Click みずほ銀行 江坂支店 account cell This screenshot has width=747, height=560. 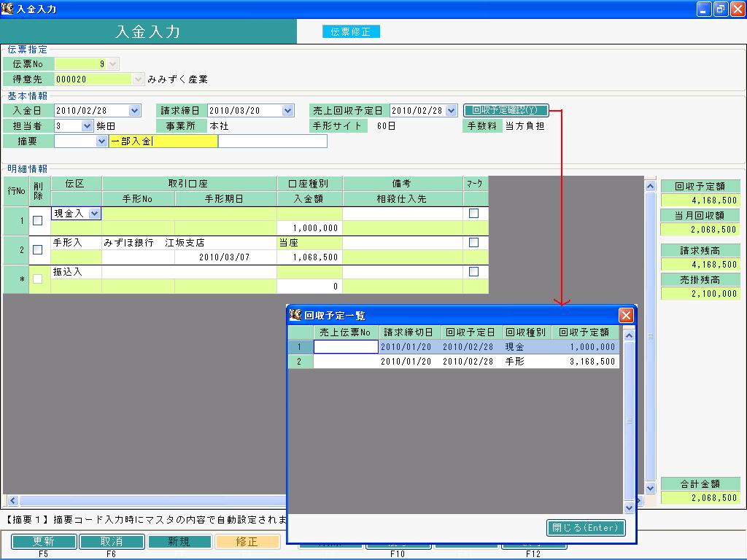pos(189,243)
